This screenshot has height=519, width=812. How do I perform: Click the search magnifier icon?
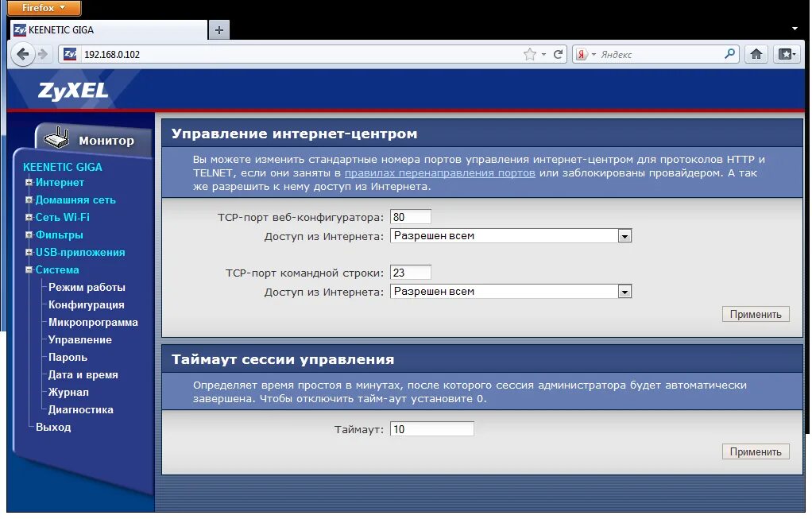tap(729, 53)
